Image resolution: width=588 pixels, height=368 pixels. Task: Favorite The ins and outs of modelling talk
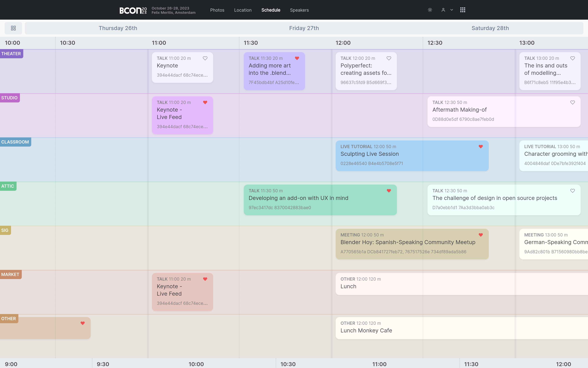(x=572, y=58)
